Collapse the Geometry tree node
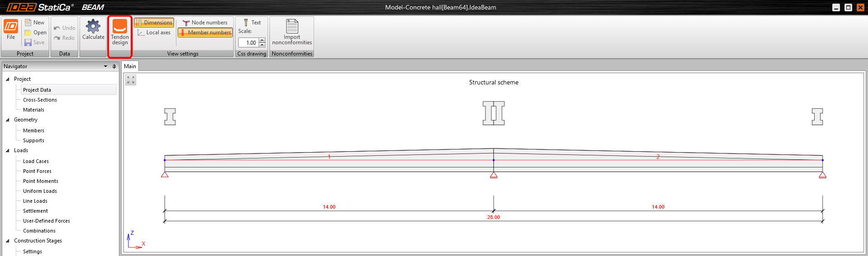The height and width of the screenshot is (256, 868). [7, 120]
